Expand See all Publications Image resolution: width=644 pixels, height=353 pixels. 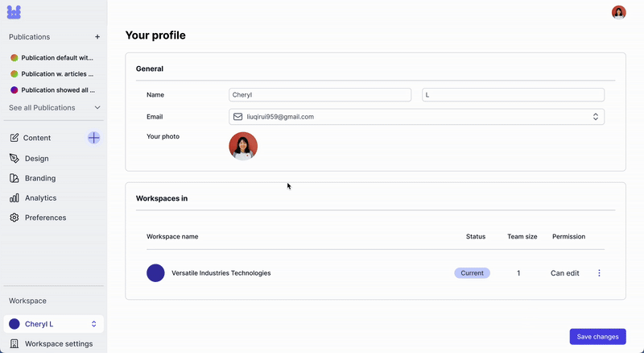(x=55, y=108)
